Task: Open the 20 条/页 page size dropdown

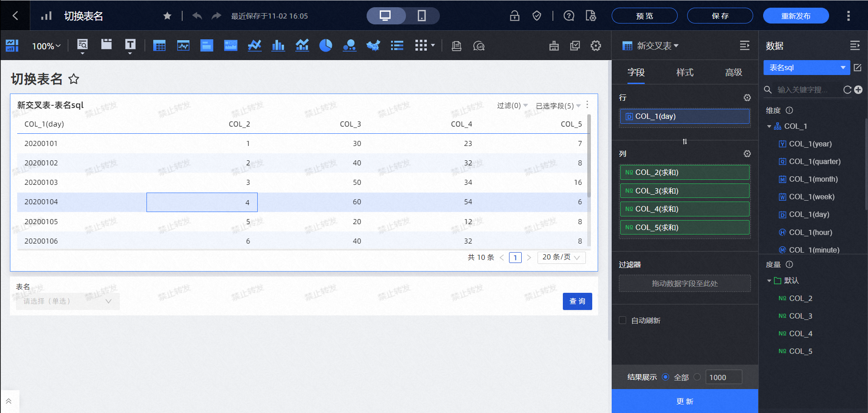Action: (561, 257)
